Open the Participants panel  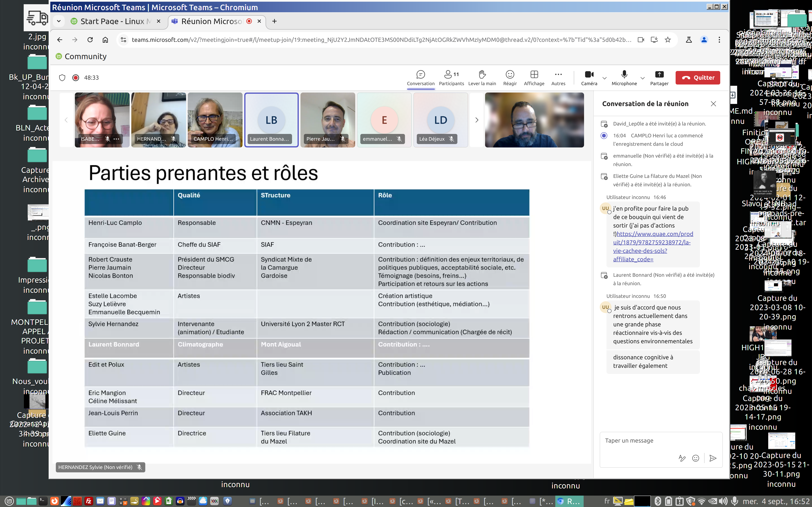(451, 78)
